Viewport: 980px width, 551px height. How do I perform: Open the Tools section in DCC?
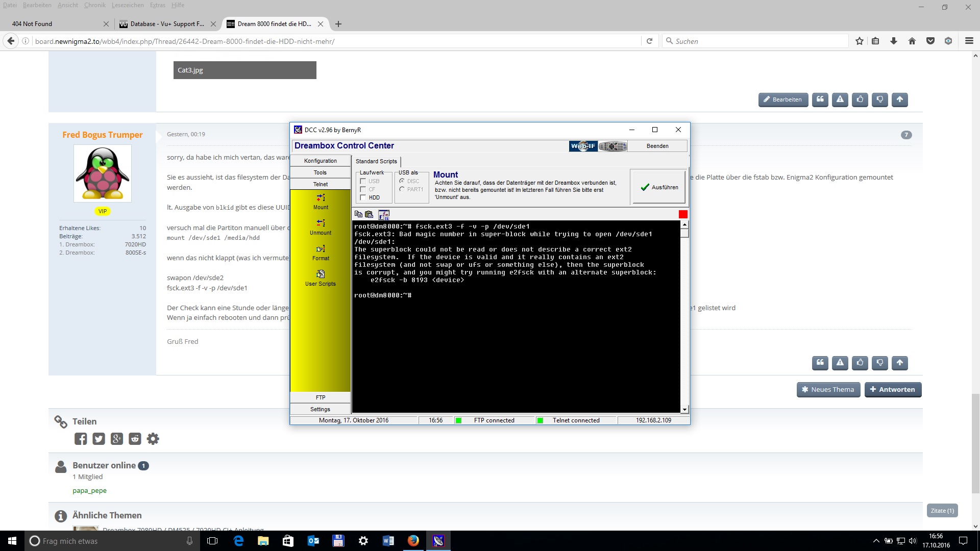321,172
